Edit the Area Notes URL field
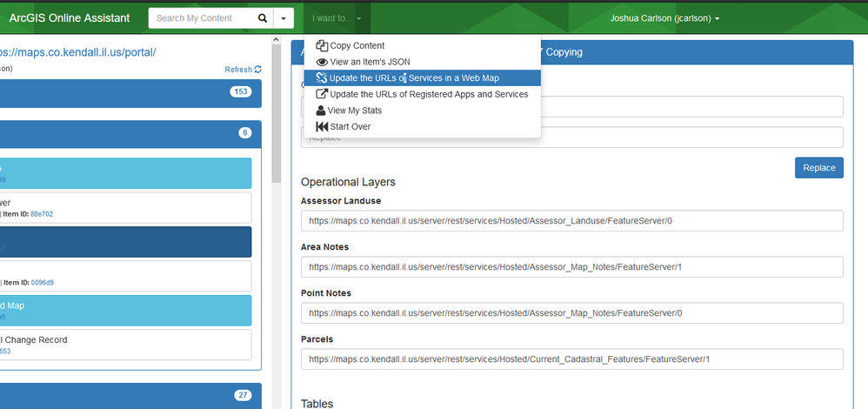This screenshot has width=868, height=409. [x=571, y=267]
